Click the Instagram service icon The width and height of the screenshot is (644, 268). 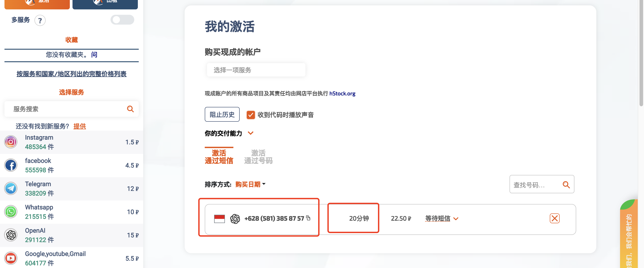point(11,142)
